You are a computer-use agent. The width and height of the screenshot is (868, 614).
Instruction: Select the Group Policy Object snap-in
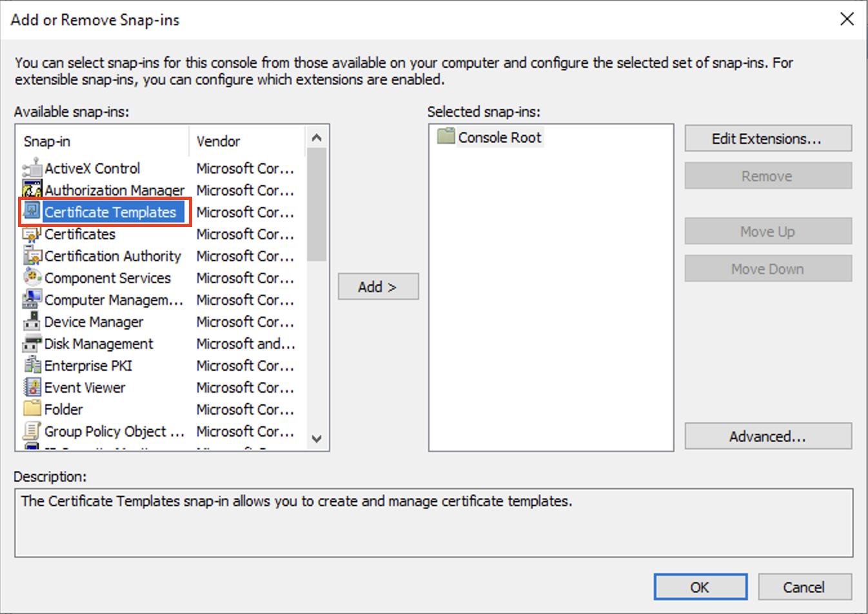pyautogui.click(x=113, y=431)
